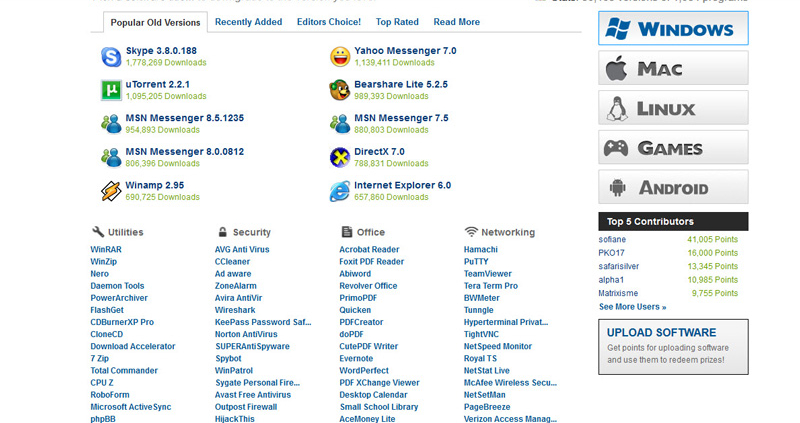Image resolution: width=800 pixels, height=423 pixels.
Task: Open TightVNC link
Action: 481,334
